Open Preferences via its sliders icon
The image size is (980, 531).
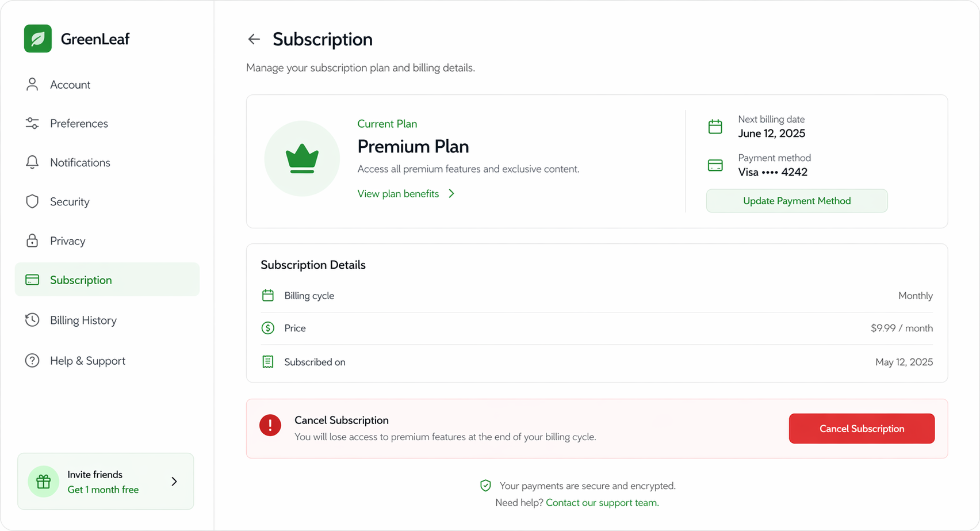[32, 123]
